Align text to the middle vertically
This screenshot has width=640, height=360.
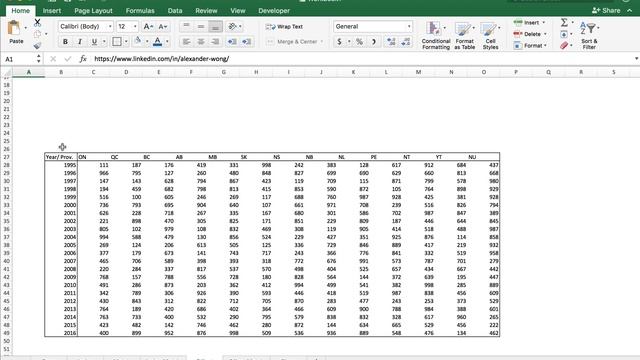[x=201, y=27]
